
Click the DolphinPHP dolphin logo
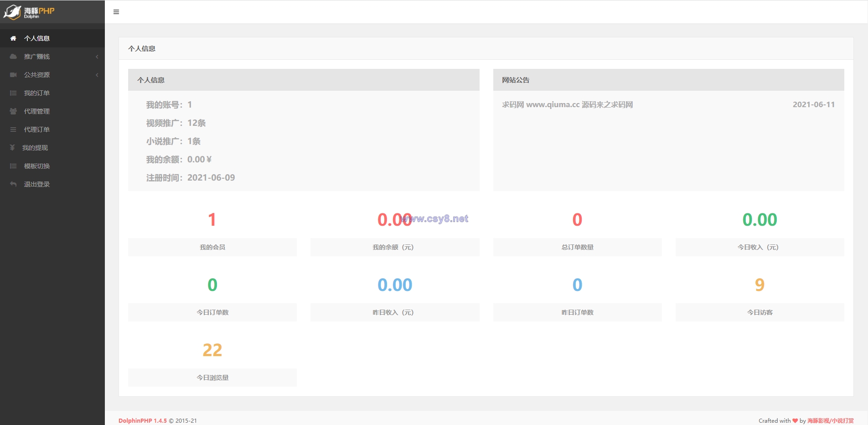click(x=29, y=12)
